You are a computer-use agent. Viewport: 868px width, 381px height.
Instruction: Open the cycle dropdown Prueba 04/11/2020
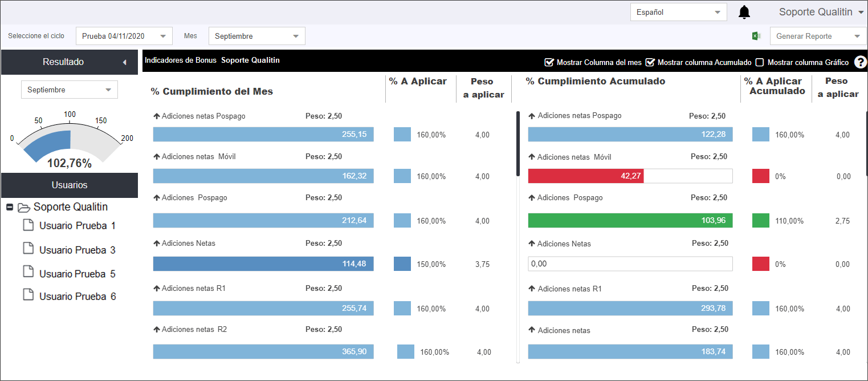(x=124, y=36)
